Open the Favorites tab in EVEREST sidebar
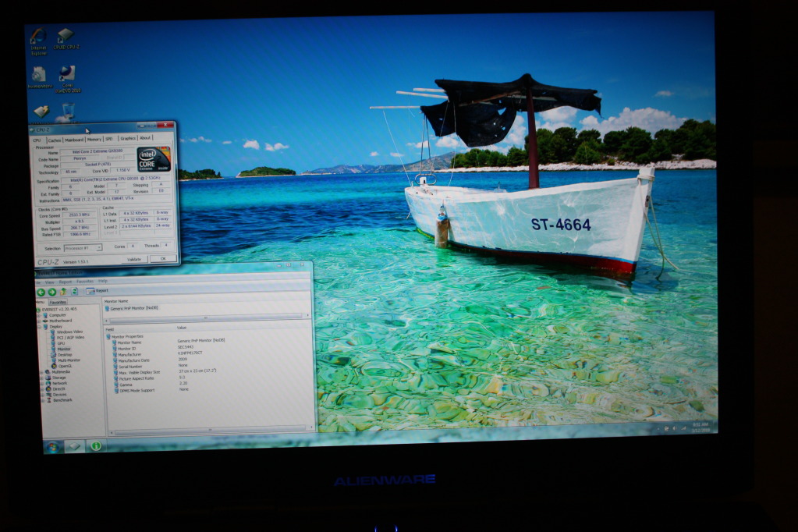The width and height of the screenshot is (798, 532). 58,302
